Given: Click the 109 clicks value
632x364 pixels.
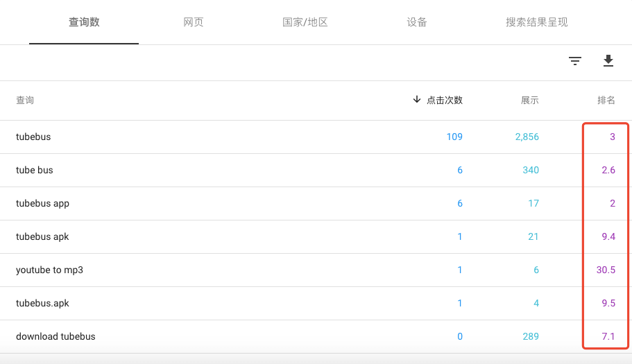Looking at the screenshot, I should (454, 137).
